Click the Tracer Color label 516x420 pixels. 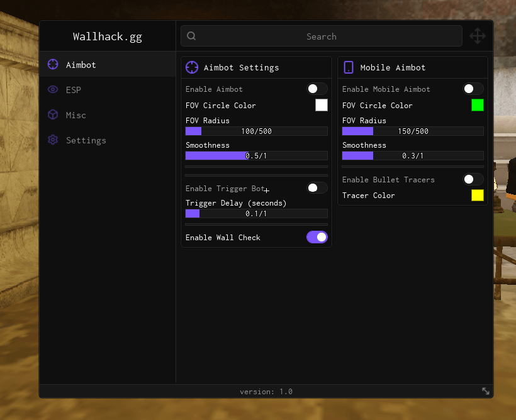click(x=368, y=196)
